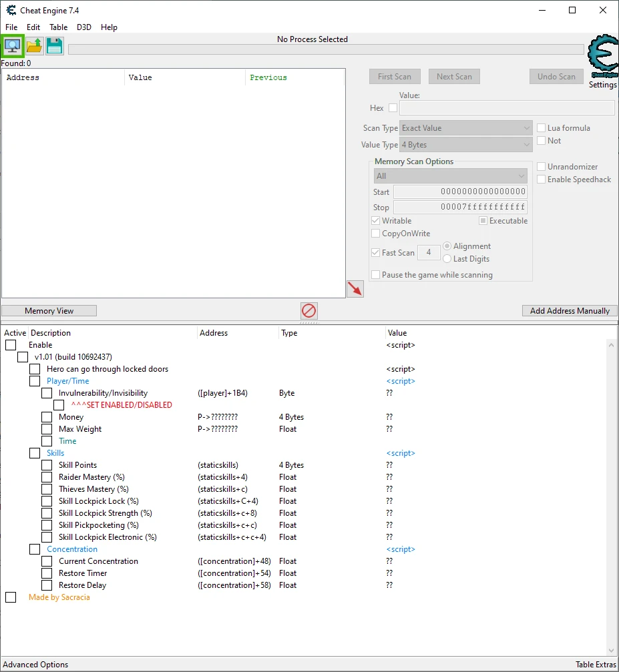Activate the Concentration script checkbox
This screenshot has height=672, width=619.
[35, 549]
